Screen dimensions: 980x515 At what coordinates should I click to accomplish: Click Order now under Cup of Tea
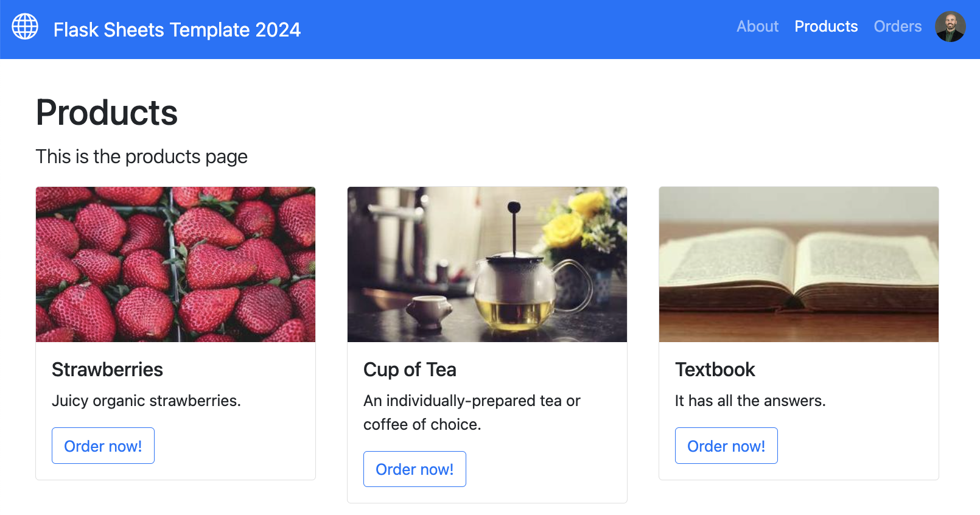(415, 469)
